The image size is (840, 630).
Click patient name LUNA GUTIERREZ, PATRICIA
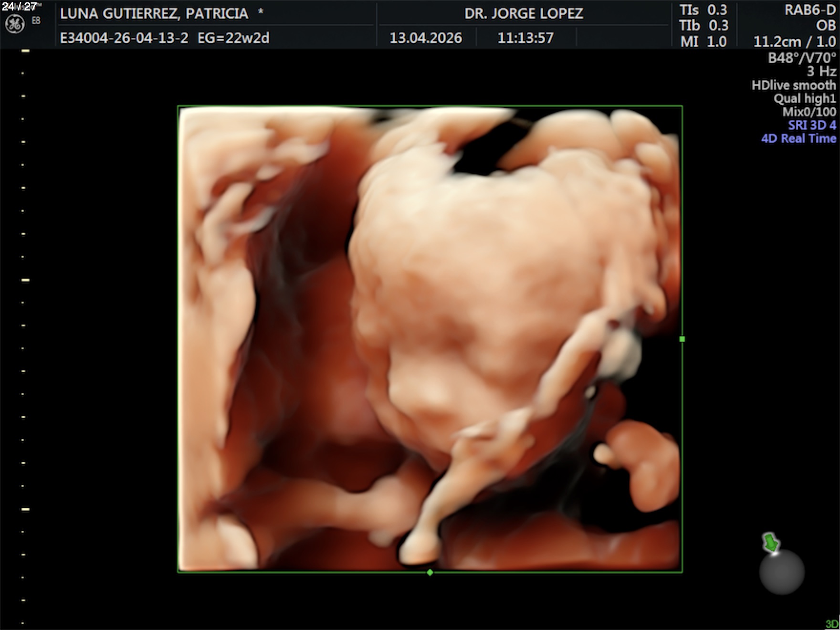pyautogui.click(x=154, y=13)
